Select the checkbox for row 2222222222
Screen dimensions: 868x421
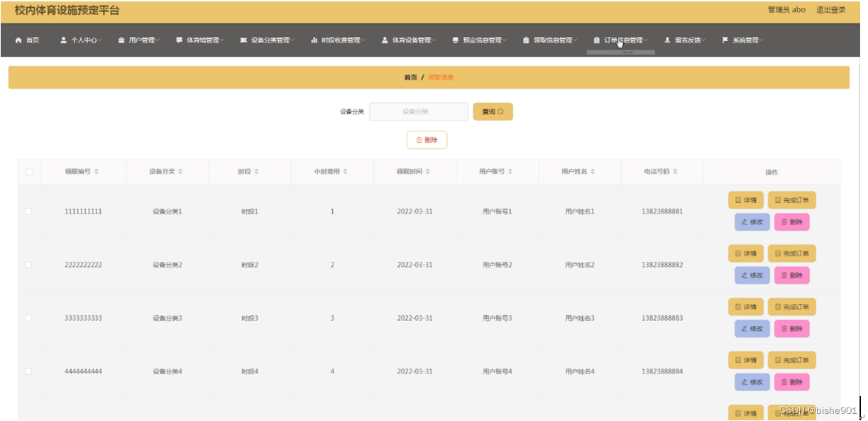coord(29,265)
